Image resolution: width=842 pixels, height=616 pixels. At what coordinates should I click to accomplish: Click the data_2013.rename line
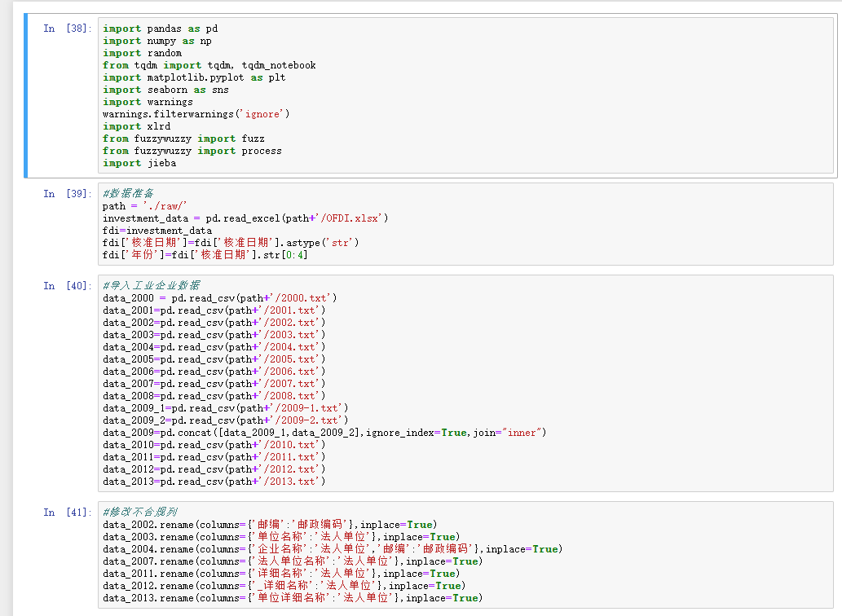tap(292, 598)
